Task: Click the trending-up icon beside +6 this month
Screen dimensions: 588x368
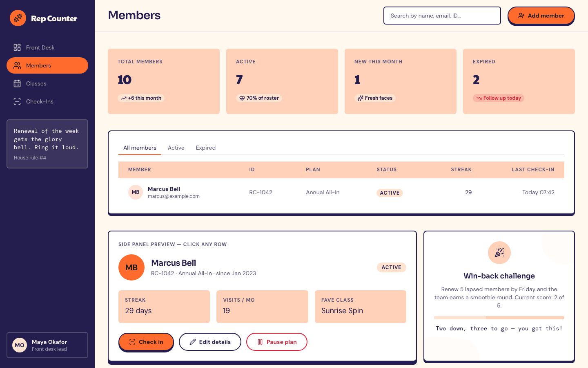Action: 124,98
